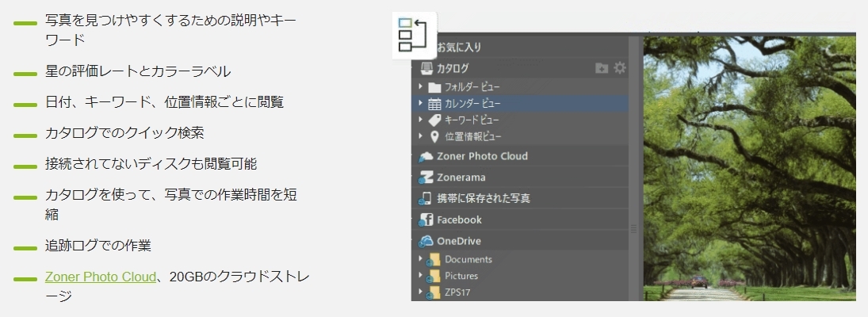868x317 pixels.
Task: Select the OneDrive section label
Action: click(x=459, y=241)
